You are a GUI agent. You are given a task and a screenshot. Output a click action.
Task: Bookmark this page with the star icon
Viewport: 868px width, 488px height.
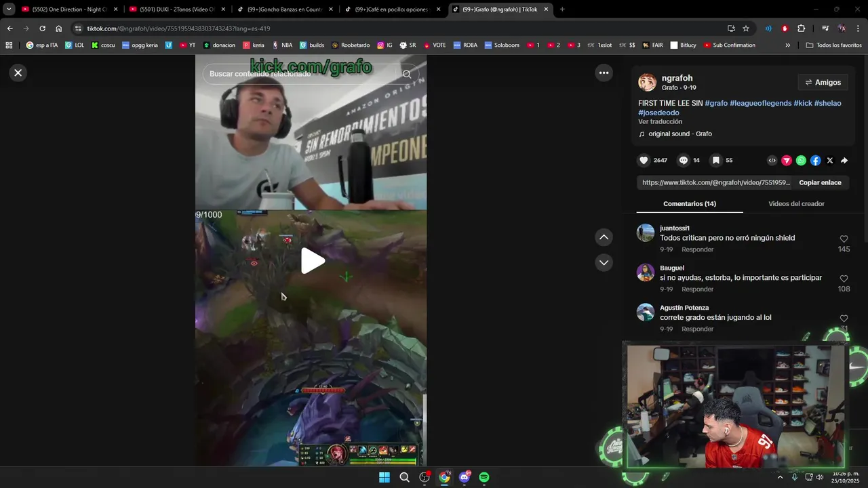(x=746, y=28)
